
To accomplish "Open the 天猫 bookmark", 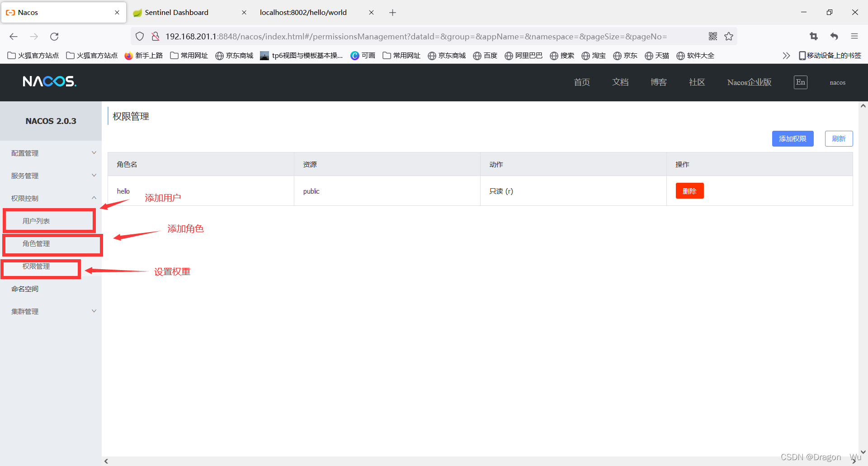I will click(657, 56).
